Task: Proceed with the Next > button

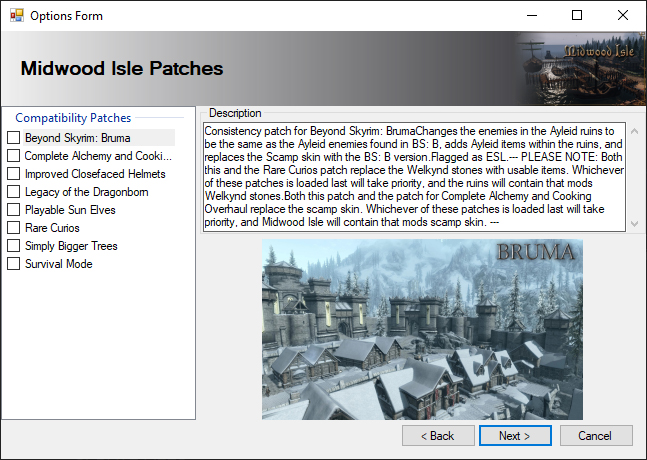Action: (x=515, y=436)
